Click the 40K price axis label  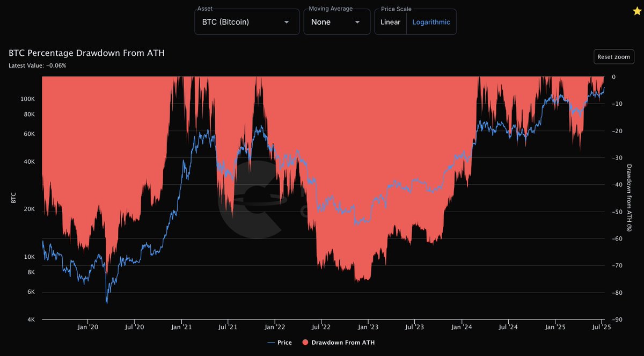(29, 162)
